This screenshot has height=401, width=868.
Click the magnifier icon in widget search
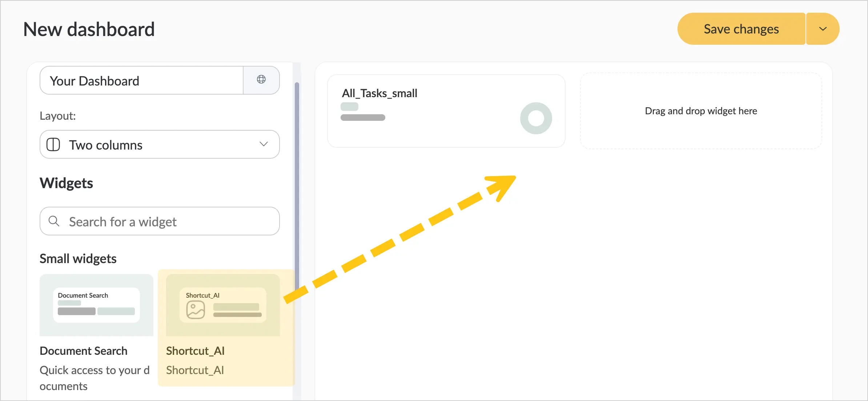tap(54, 221)
